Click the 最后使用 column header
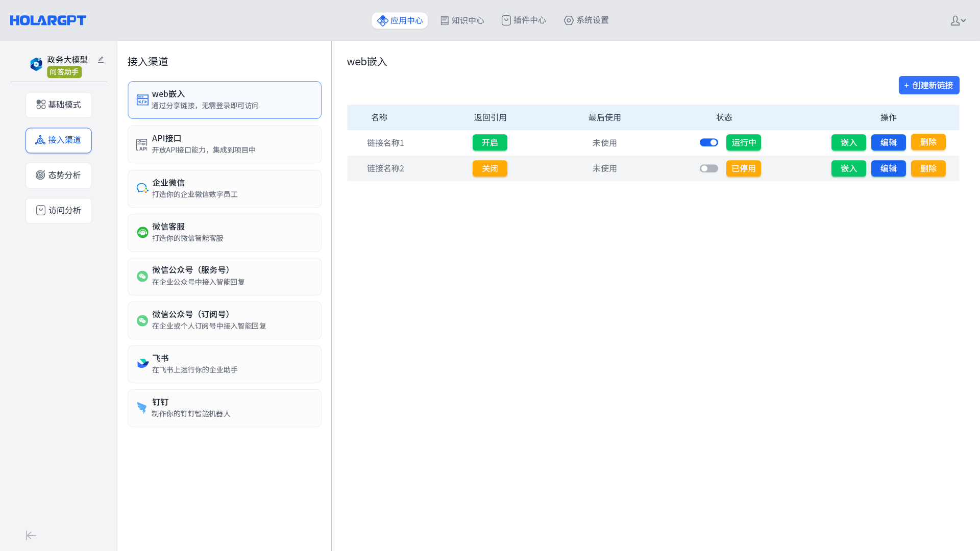 (604, 117)
